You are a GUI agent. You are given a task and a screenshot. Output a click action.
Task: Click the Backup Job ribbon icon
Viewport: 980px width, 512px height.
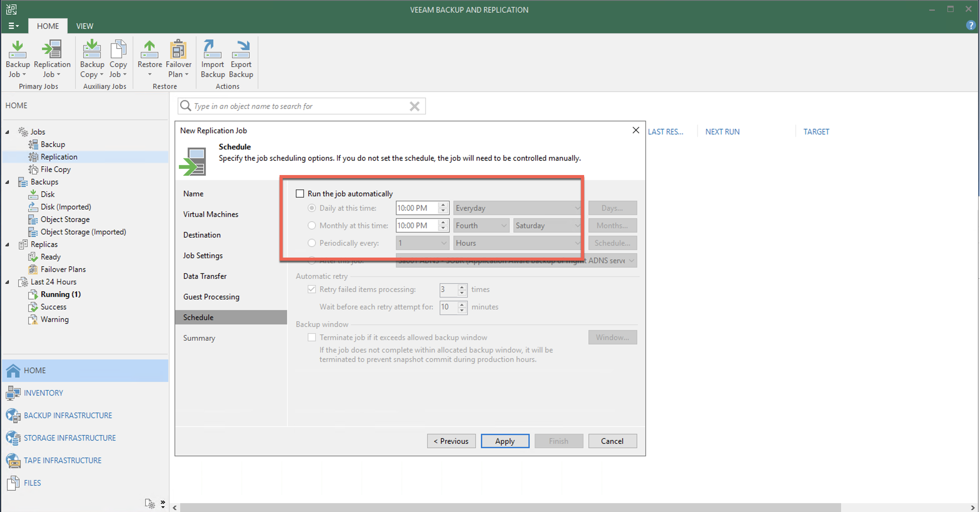(x=17, y=58)
